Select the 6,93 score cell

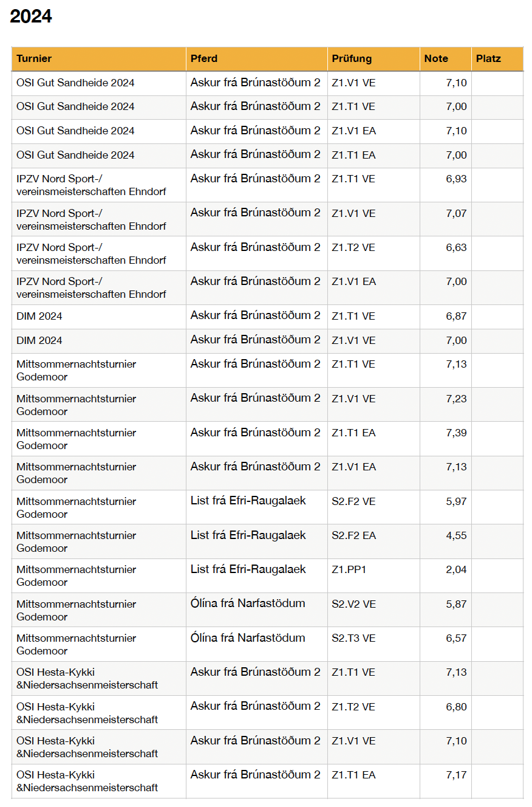(x=456, y=179)
